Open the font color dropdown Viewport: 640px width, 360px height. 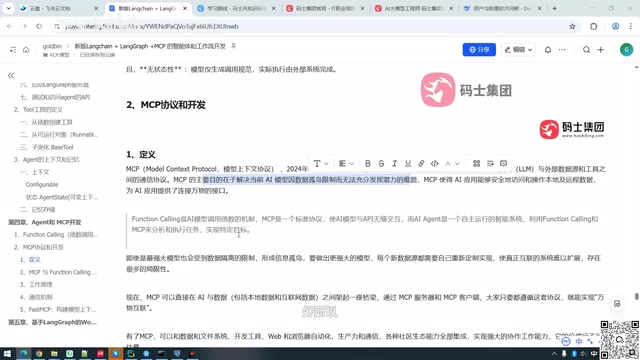[452, 164]
